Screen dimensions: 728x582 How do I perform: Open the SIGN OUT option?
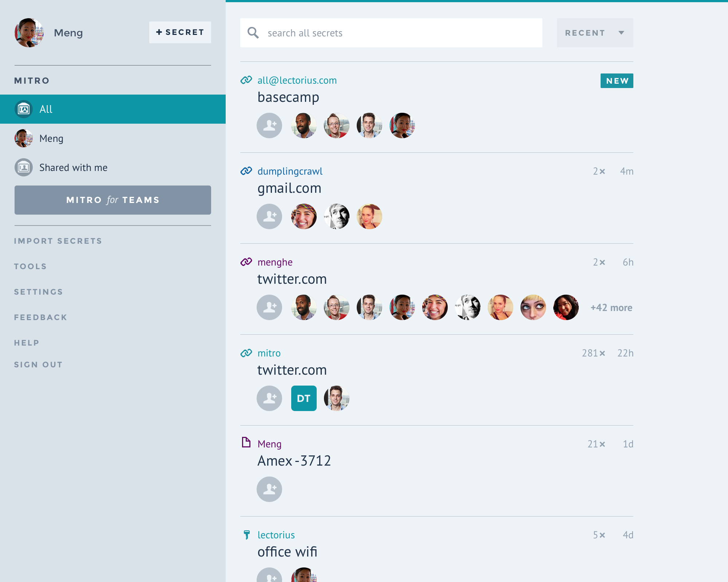point(38,364)
